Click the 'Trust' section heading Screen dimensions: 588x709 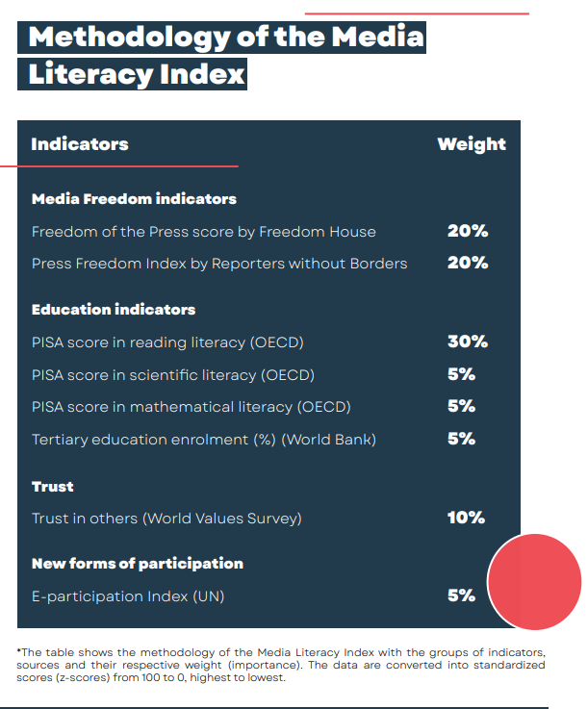coord(53,487)
